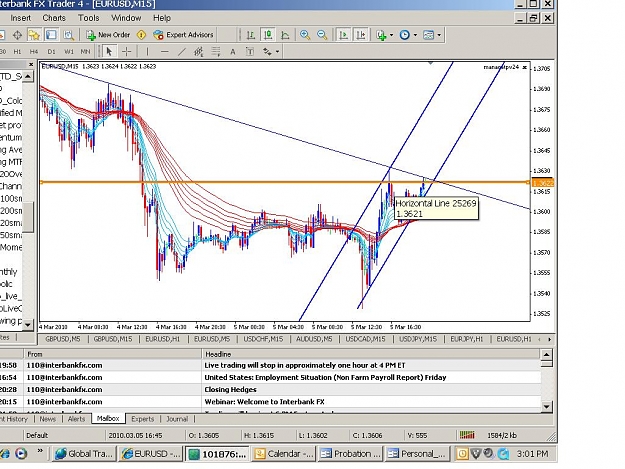
Task: Select the Crosshair tool
Action: pyautogui.click(x=126, y=51)
